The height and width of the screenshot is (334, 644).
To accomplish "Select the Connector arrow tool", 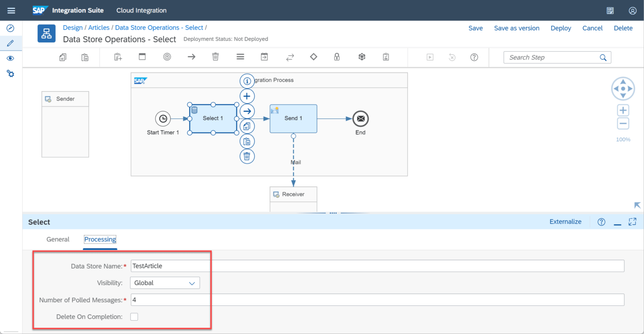I will point(191,57).
